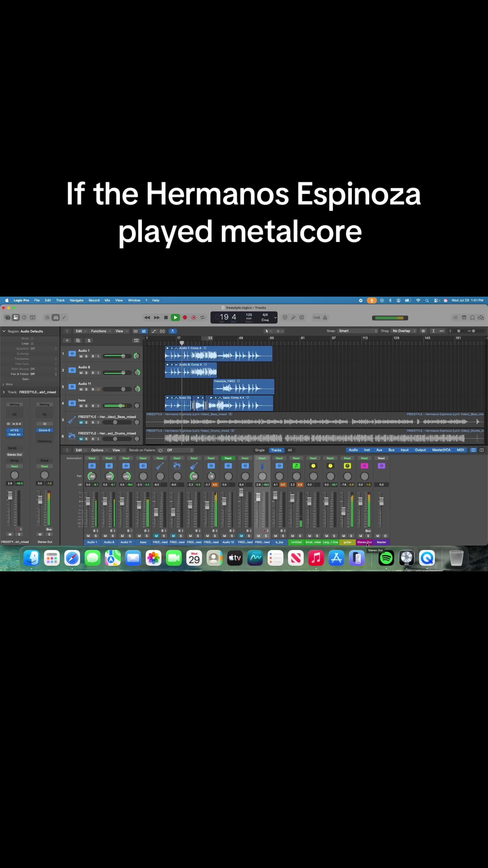Viewport: 488px width, 868px height.
Task: Open the media Browsers icon
Action: click(x=481, y=317)
